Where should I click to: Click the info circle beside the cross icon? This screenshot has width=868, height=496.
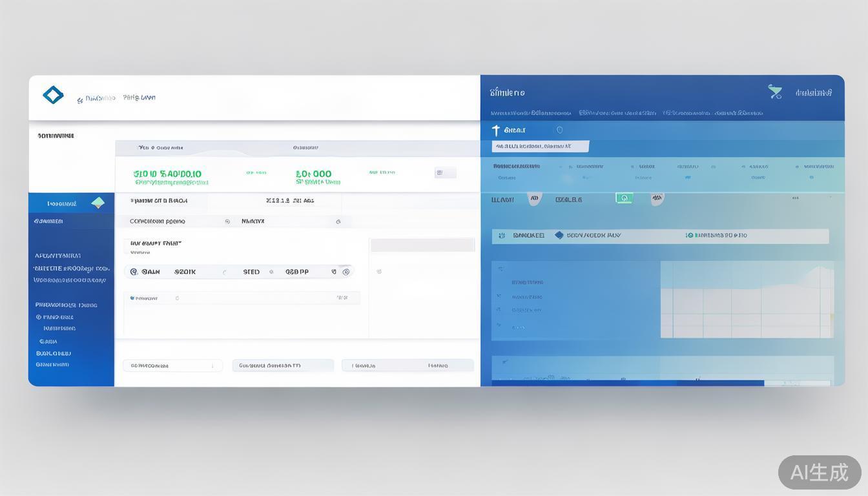(559, 130)
